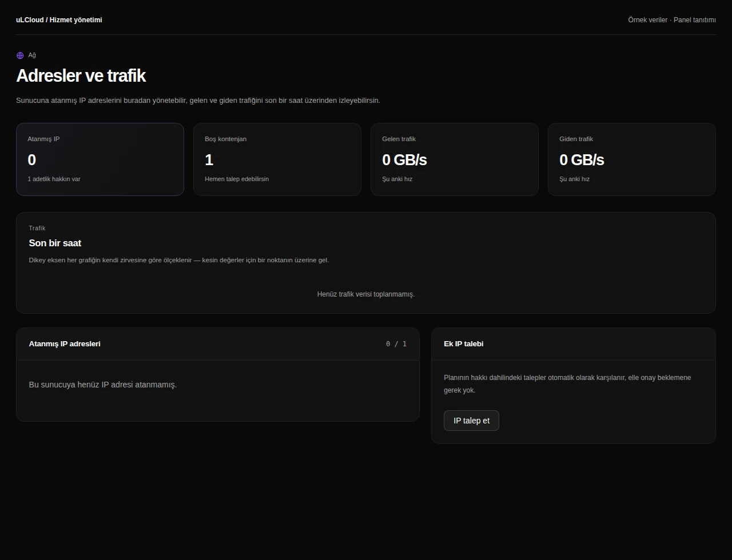The height and width of the screenshot is (560, 732).
Task: Click the small Trafik label above Son bir saat
Action: click(x=37, y=228)
